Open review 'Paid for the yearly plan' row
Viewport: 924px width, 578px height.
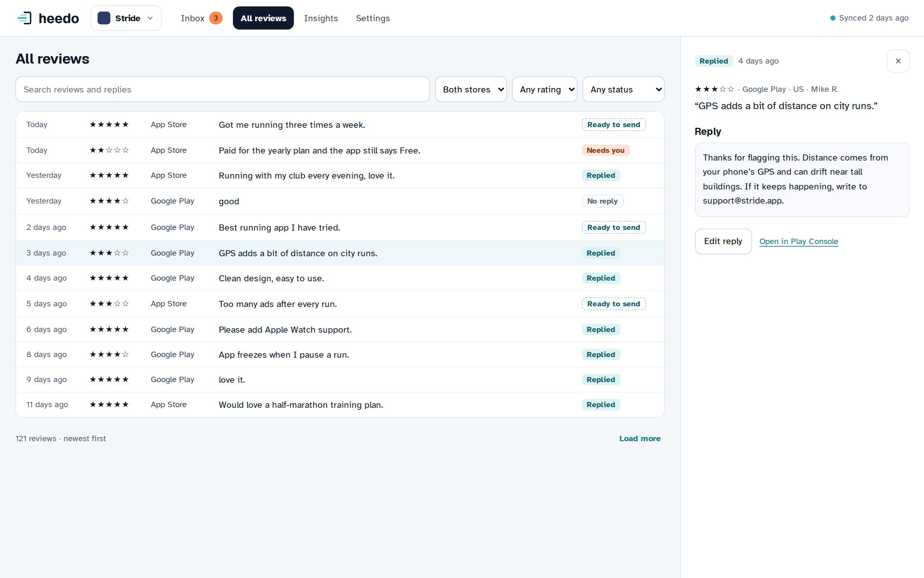pyautogui.click(x=340, y=150)
